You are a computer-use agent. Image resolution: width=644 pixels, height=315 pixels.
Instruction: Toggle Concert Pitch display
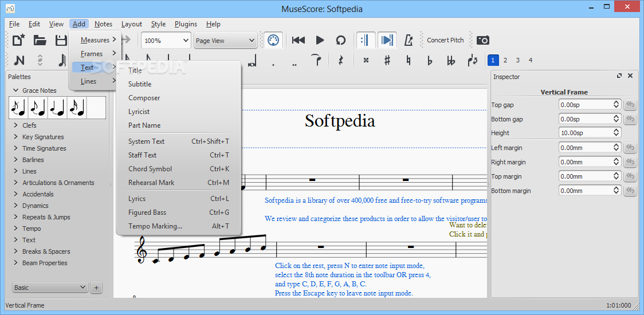(x=445, y=40)
